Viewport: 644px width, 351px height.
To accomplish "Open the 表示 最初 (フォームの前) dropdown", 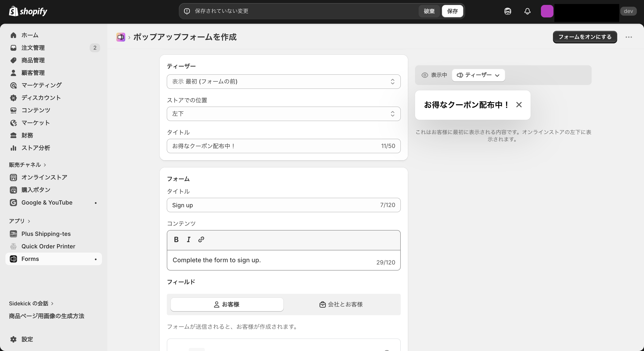I will (x=284, y=82).
